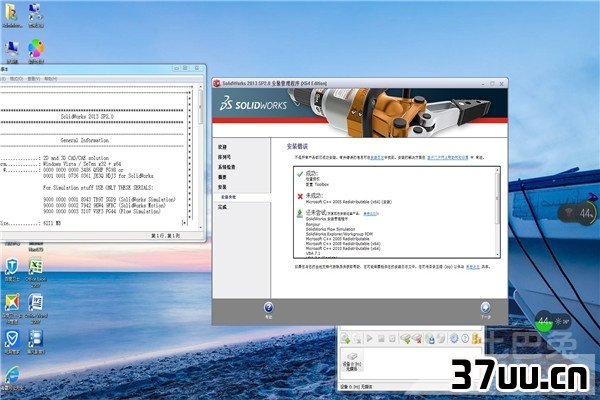Click the Notepad scrollbar down arrow
The height and width of the screenshot is (400, 600).
pyautogui.click(x=201, y=228)
